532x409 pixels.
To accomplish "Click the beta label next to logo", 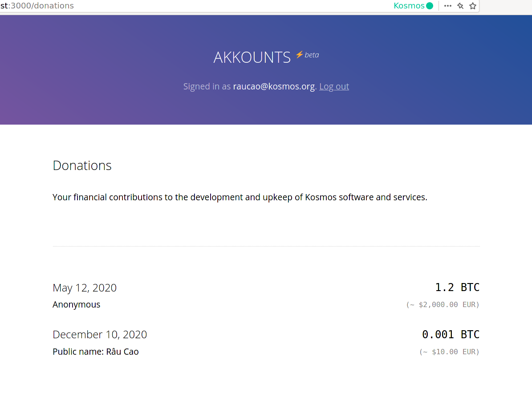I will coord(312,55).
